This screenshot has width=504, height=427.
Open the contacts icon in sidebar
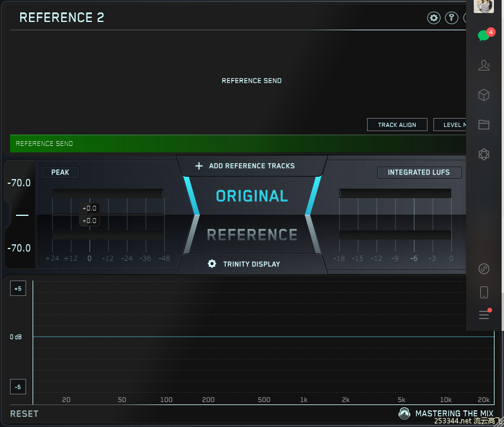tap(484, 65)
